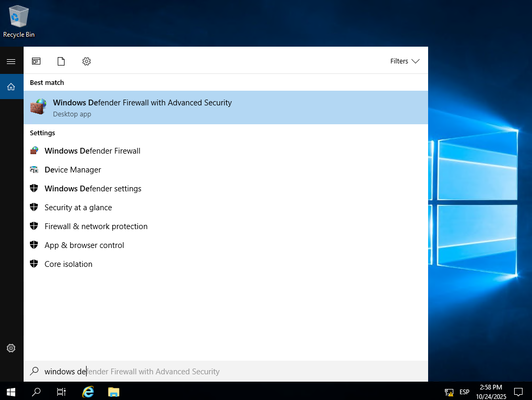The image size is (532, 400).
Task: Open Windows Defender Firewall settings result
Action: 226,151
